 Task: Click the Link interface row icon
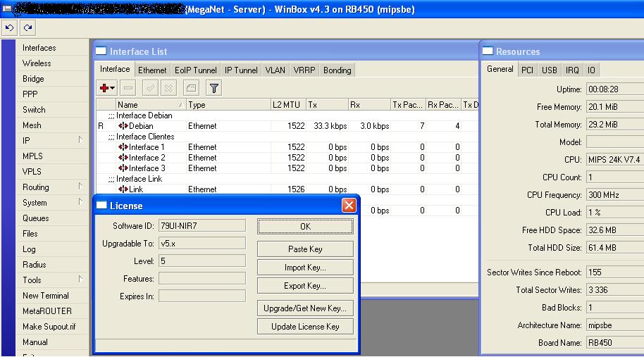pos(123,189)
